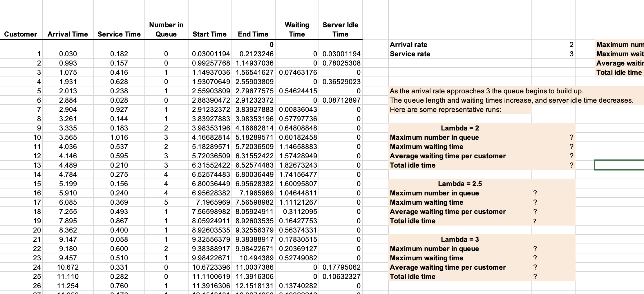Click the Customer column header
The height and width of the screenshot is (294, 644).
tap(20, 34)
